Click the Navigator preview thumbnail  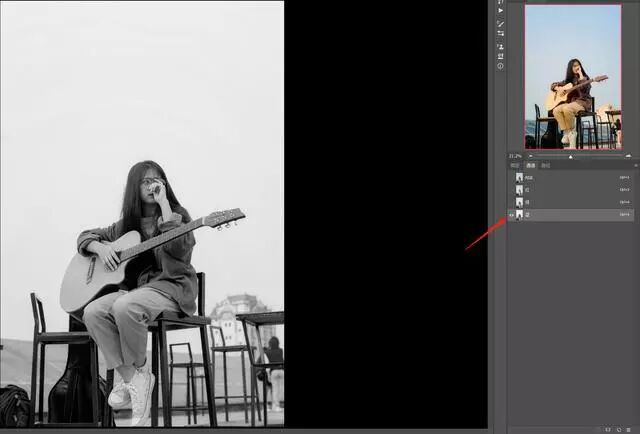[573, 77]
